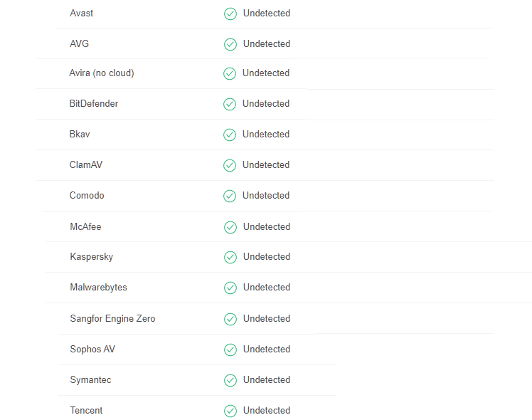
Task: Click the check icon beside Malwarebytes
Action: click(230, 288)
